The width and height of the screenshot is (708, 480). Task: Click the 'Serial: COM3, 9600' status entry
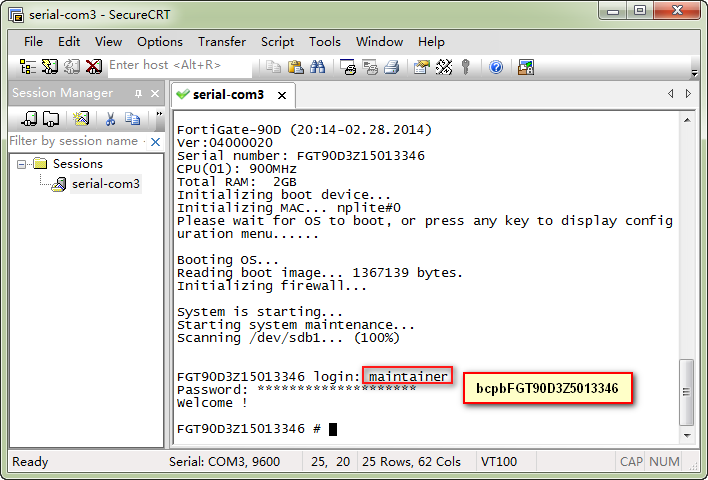coord(224,461)
